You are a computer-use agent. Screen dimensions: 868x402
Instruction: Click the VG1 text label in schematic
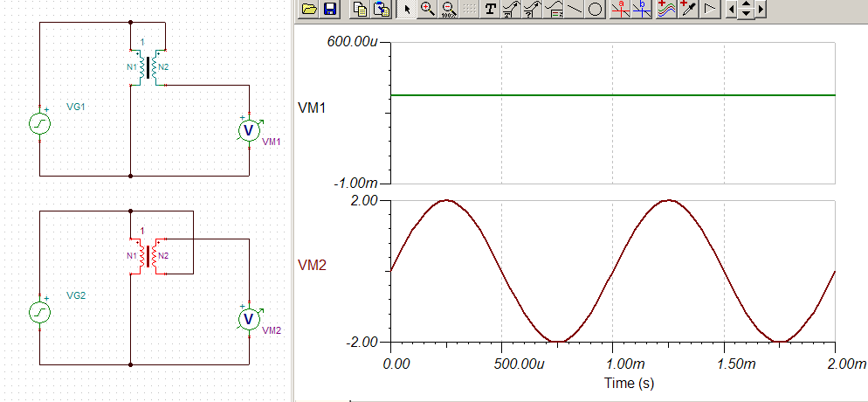76,107
